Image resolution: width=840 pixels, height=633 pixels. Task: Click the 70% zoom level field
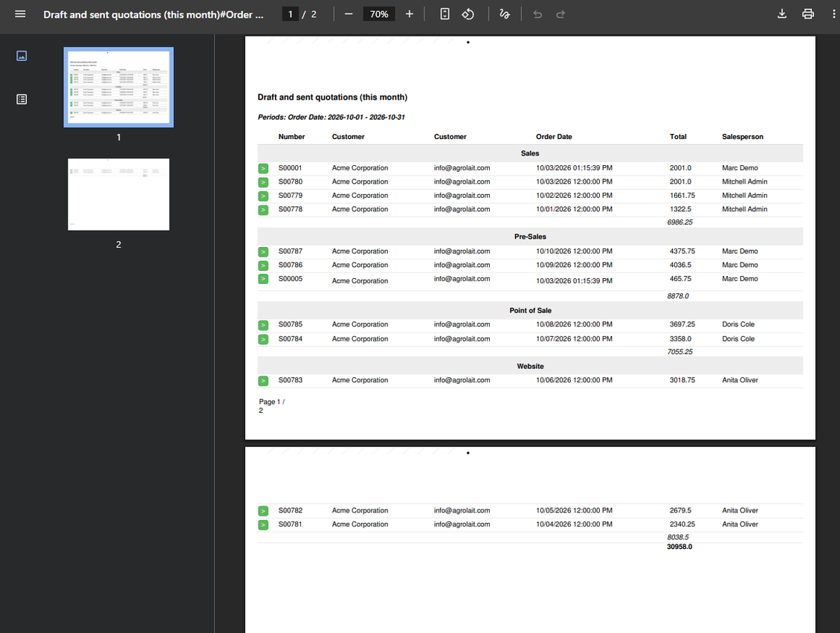tap(379, 14)
